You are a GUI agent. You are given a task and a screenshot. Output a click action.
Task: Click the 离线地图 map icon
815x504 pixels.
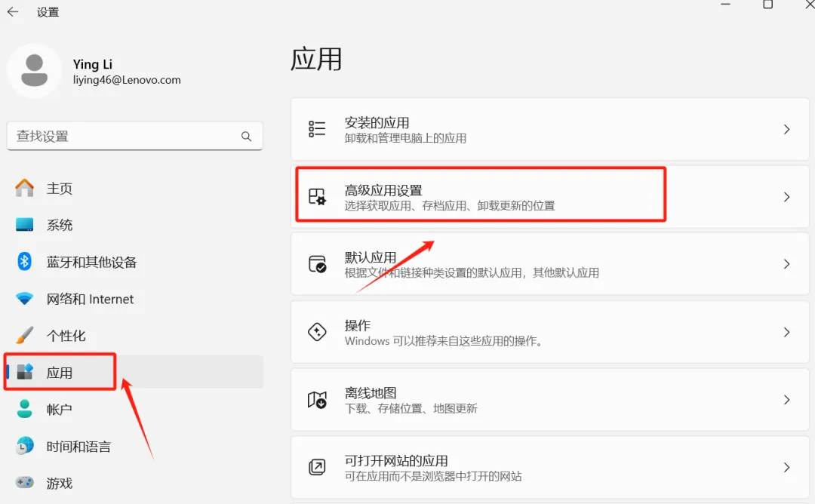pyautogui.click(x=317, y=400)
